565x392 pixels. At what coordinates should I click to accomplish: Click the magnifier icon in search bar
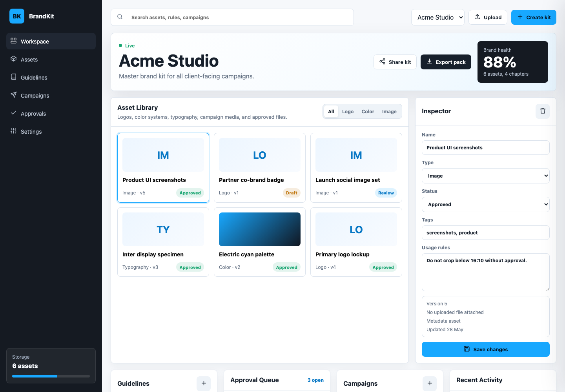tap(120, 17)
